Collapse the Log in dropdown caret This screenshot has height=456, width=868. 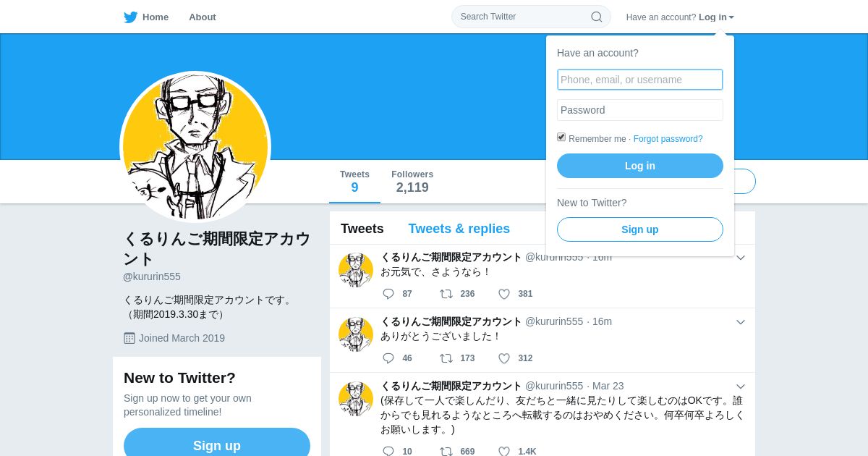tap(731, 17)
